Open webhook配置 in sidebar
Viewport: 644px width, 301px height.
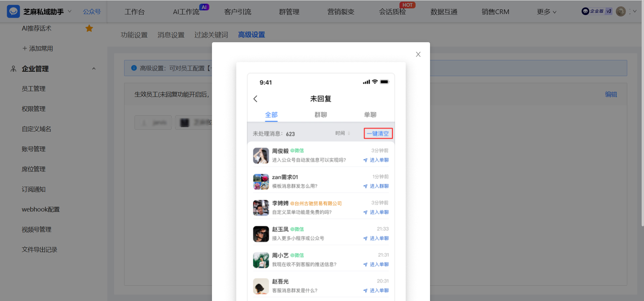click(x=41, y=209)
